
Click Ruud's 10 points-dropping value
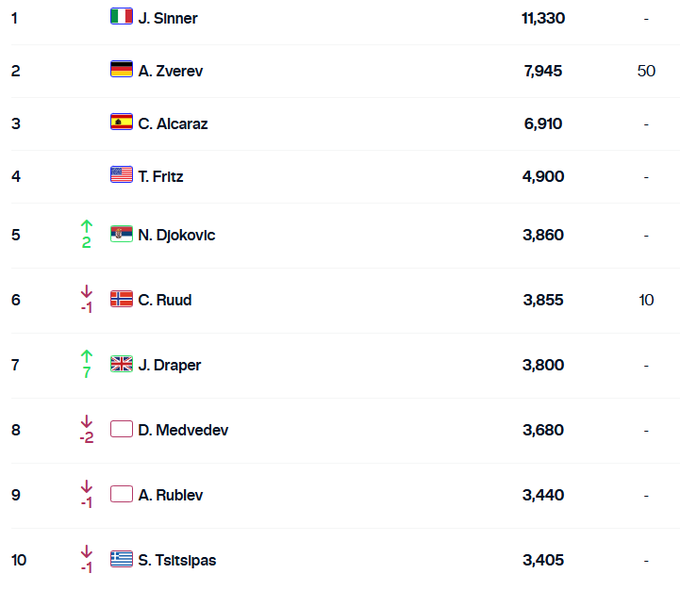(646, 300)
